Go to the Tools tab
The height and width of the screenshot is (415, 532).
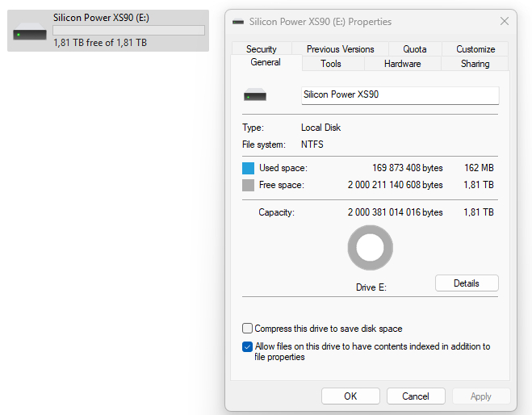pyautogui.click(x=330, y=64)
